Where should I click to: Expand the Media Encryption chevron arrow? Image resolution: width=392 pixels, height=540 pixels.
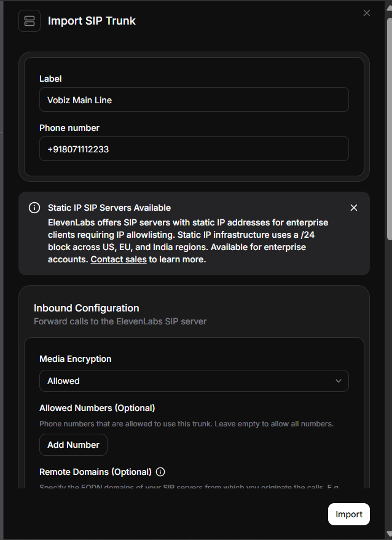[x=339, y=381]
